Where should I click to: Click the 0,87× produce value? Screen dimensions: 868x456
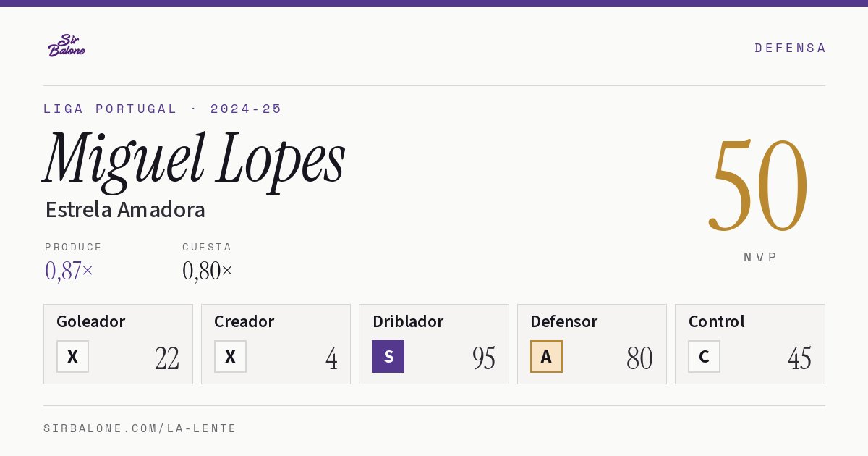tap(69, 271)
